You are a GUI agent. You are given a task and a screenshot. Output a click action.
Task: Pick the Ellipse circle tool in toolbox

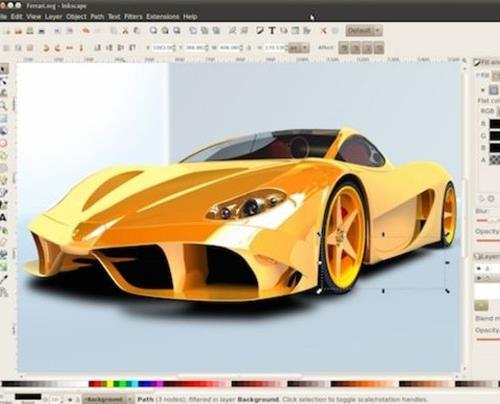coord(4,143)
